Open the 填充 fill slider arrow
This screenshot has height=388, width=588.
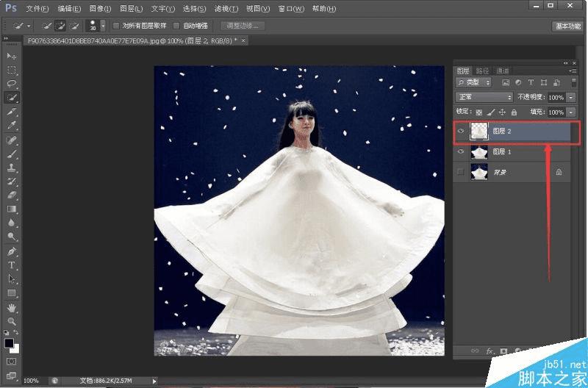pyautogui.click(x=571, y=112)
